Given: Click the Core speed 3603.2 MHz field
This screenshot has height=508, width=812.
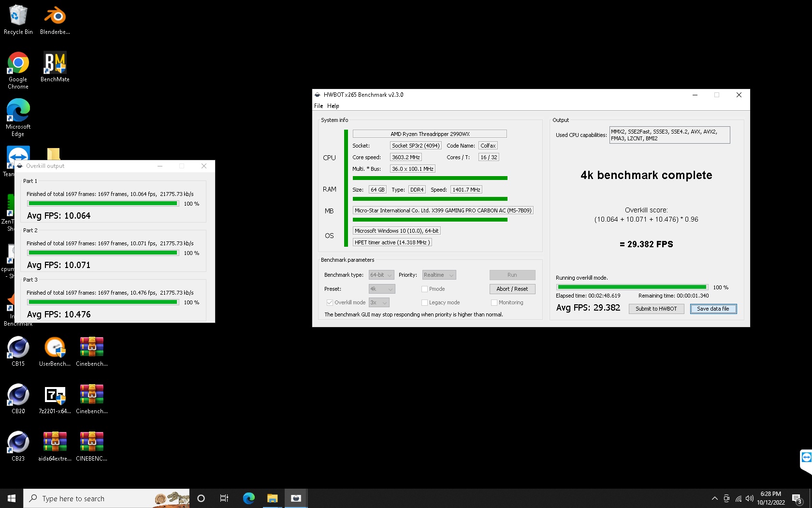Looking at the screenshot, I should 406,157.
